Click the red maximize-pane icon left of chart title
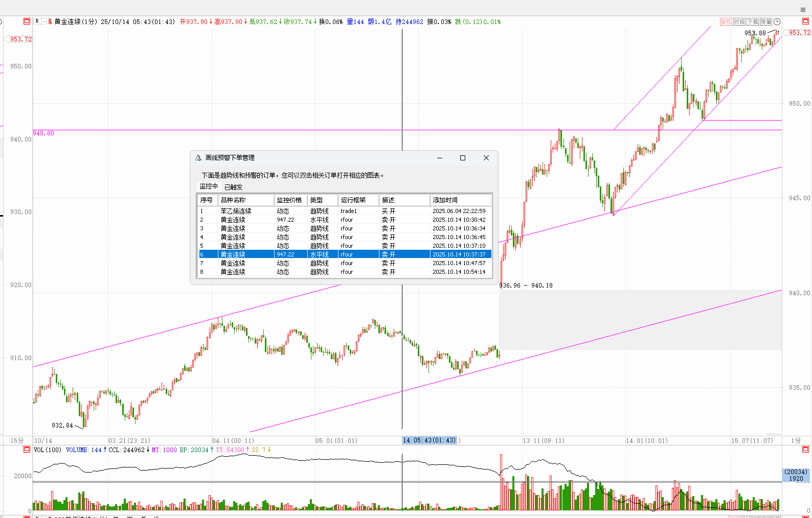 click(x=27, y=21)
